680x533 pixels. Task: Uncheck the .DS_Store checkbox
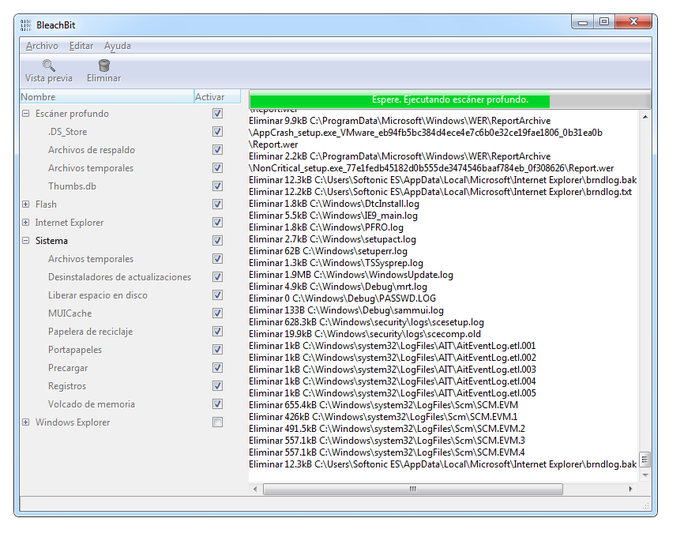[218, 132]
